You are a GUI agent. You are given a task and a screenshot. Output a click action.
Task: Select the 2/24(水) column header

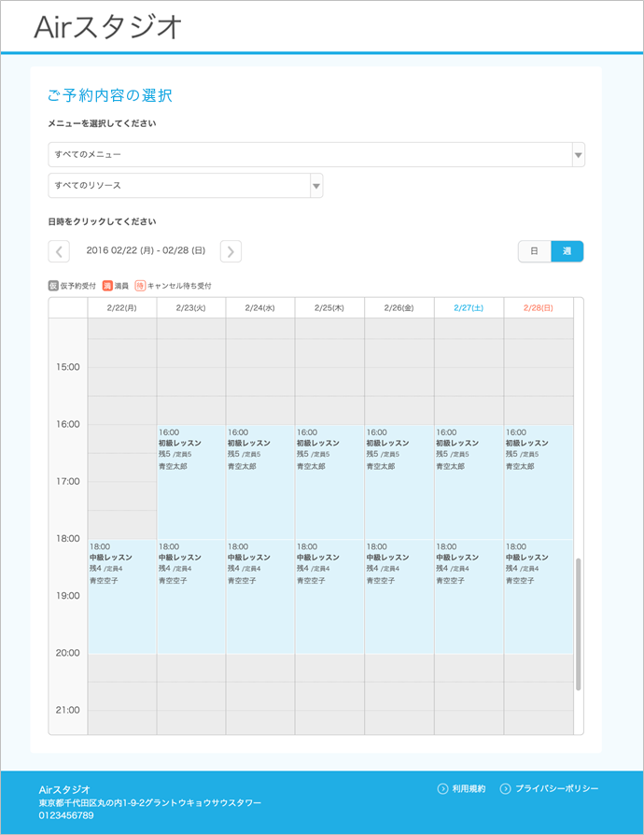(260, 308)
